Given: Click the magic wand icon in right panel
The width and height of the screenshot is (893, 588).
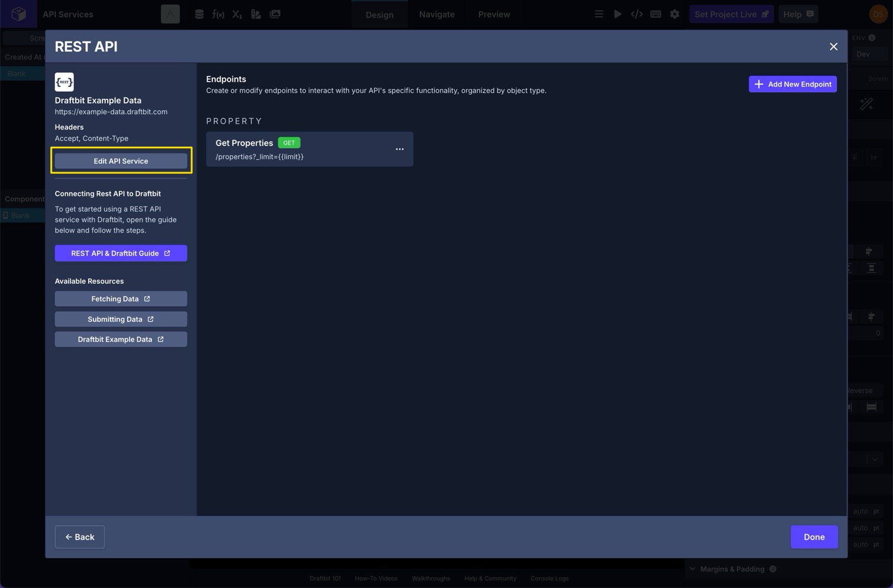Looking at the screenshot, I should 866,104.
